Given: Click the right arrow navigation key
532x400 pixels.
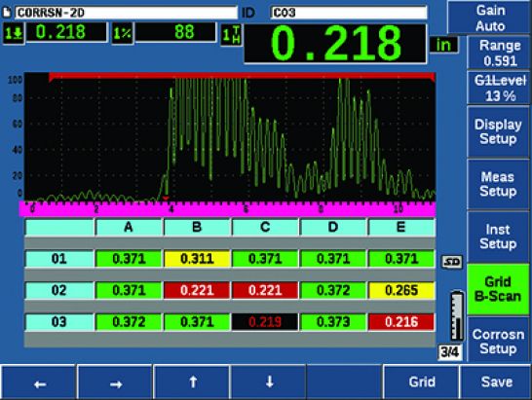Looking at the screenshot, I should 114,382.
